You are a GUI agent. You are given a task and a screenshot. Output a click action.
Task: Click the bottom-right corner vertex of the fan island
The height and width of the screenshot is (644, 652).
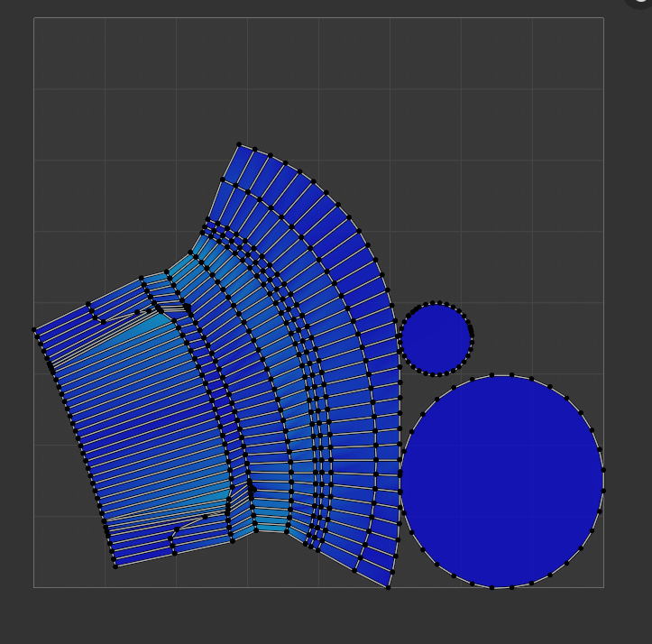click(x=389, y=588)
